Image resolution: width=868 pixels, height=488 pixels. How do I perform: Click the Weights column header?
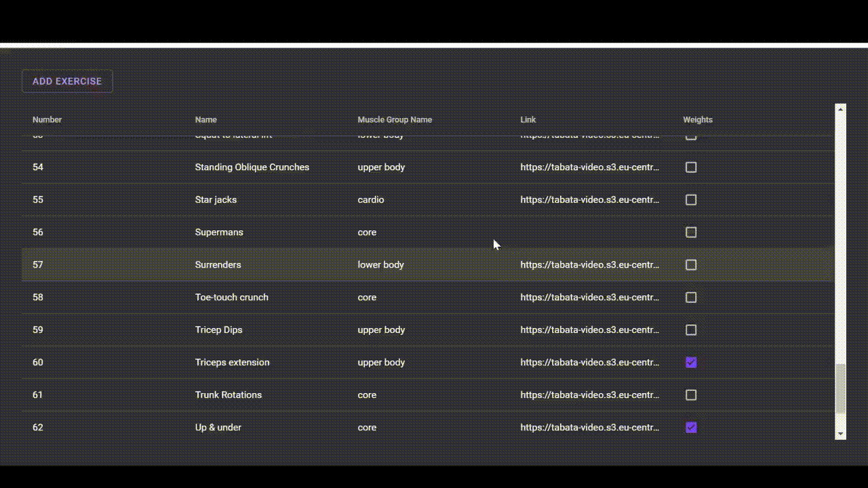(x=698, y=120)
